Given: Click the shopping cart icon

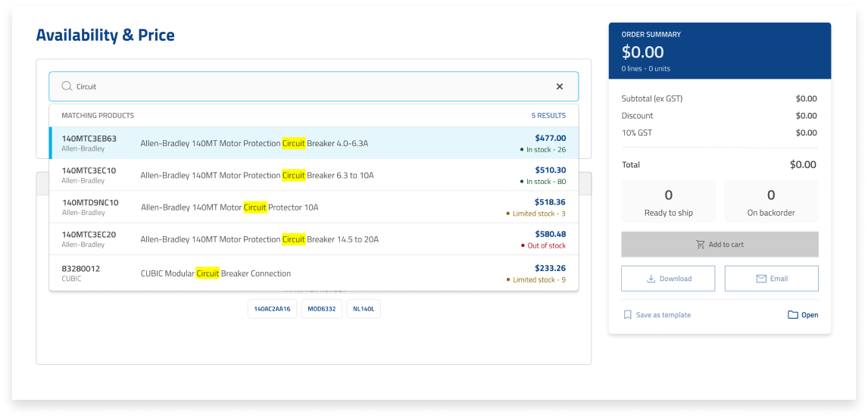Looking at the screenshot, I should tap(701, 244).
